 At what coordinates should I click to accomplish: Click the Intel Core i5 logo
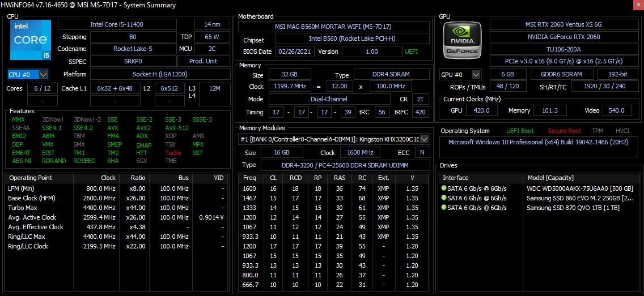click(x=30, y=40)
